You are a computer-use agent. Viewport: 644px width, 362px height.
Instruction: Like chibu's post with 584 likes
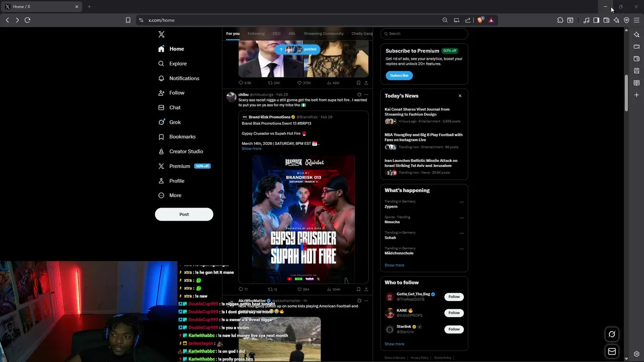coord(303,289)
